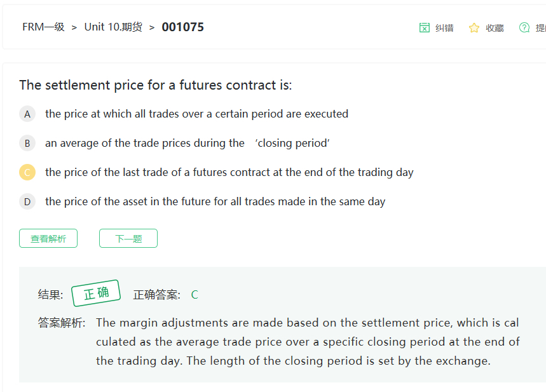Image resolution: width=546 pixels, height=392 pixels.
Task: Click the 纠错 error-report icon
Action: [425, 27]
